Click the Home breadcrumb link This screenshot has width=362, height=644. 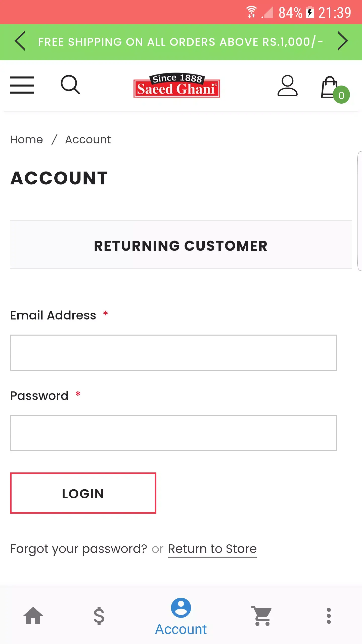click(x=27, y=140)
